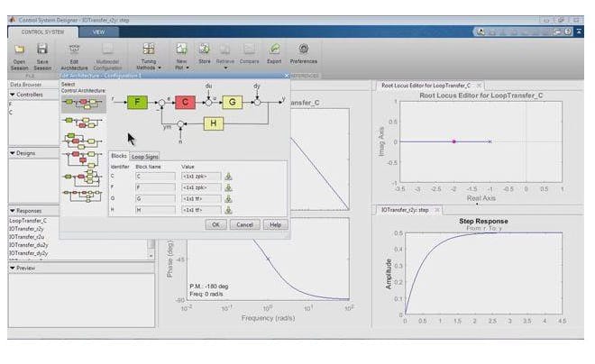Select the first control architecture thumbnail
This screenshot has height=364, width=595.
(84, 104)
